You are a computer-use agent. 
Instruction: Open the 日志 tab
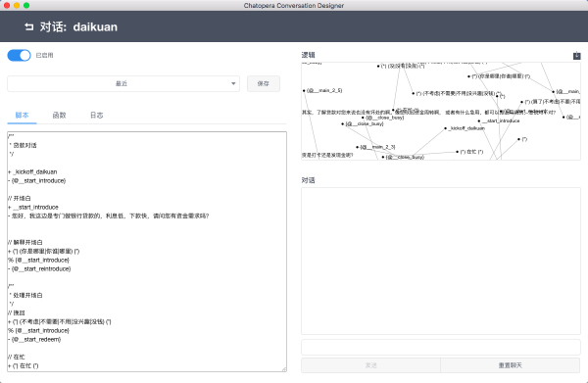click(x=96, y=115)
